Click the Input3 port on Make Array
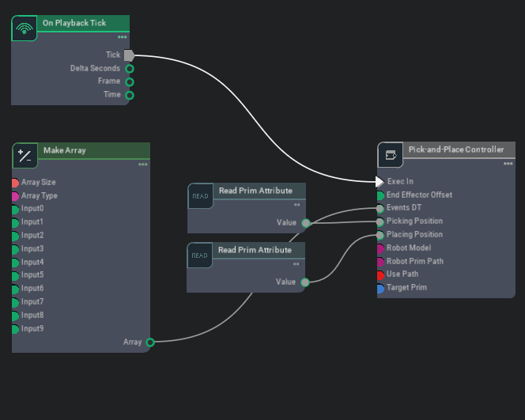Viewport: 525px width, 420px height. (15, 249)
